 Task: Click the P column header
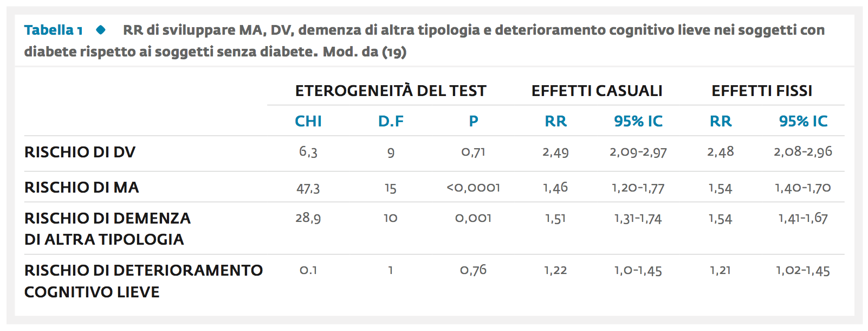(x=474, y=121)
